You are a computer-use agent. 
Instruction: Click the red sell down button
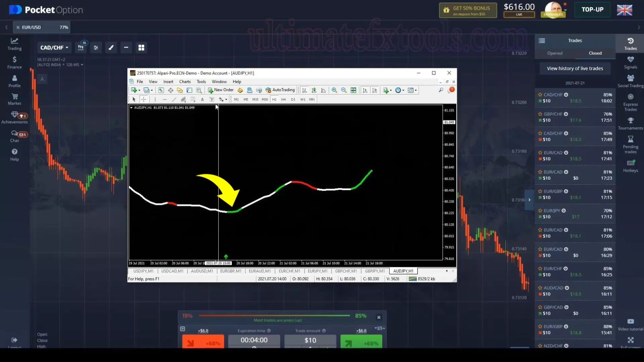pos(203,342)
